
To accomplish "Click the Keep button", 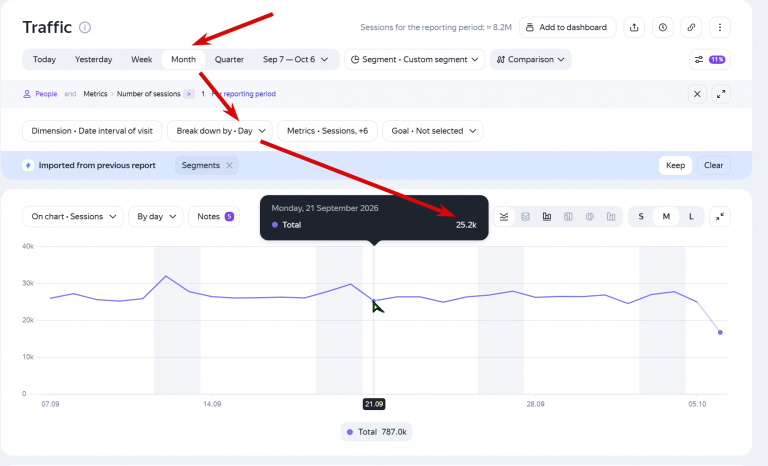I will pyautogui.click(x=675, y=166).
